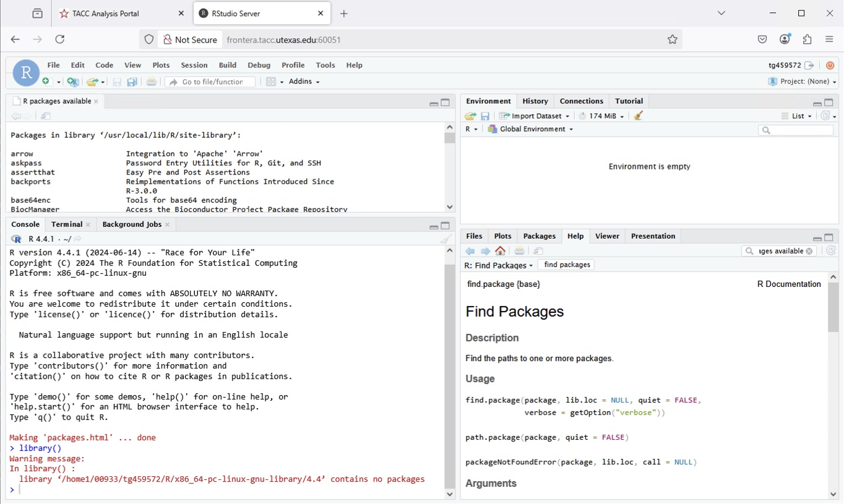Click the Help pane home icon
Screen dimensions: 844x504
[501, 251]
